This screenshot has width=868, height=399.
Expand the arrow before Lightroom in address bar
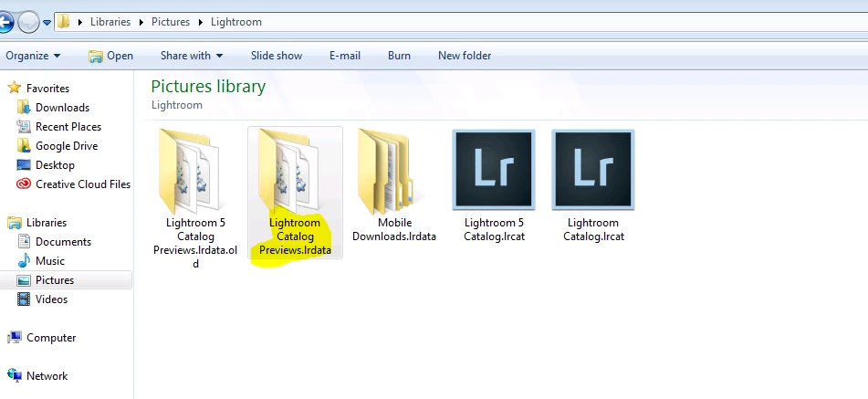(201, 22)
